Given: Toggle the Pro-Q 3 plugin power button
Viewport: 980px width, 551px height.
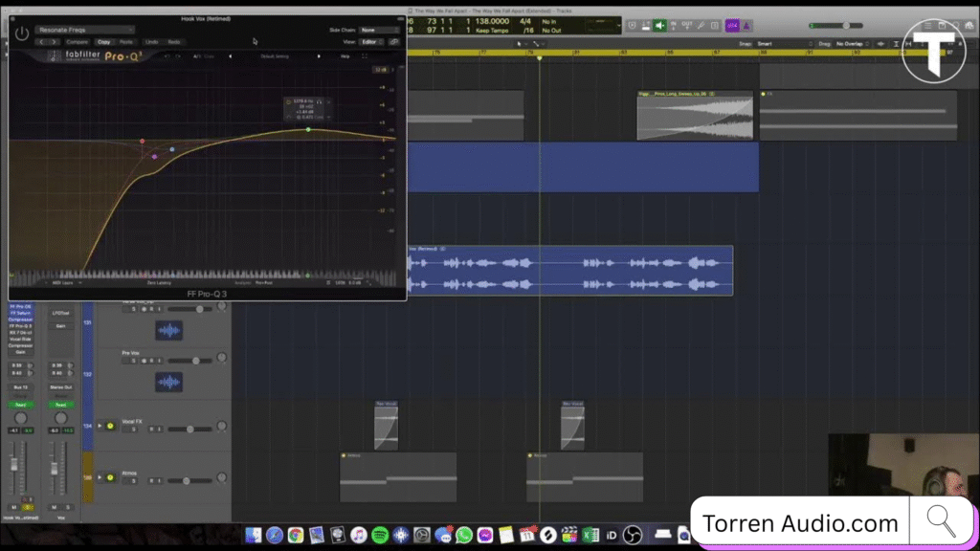Looking at the screenshot, I should (22, 33).
